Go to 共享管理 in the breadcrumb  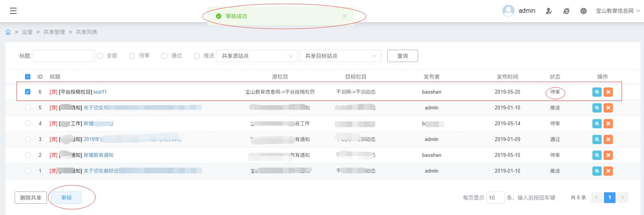tap(54, 32)
